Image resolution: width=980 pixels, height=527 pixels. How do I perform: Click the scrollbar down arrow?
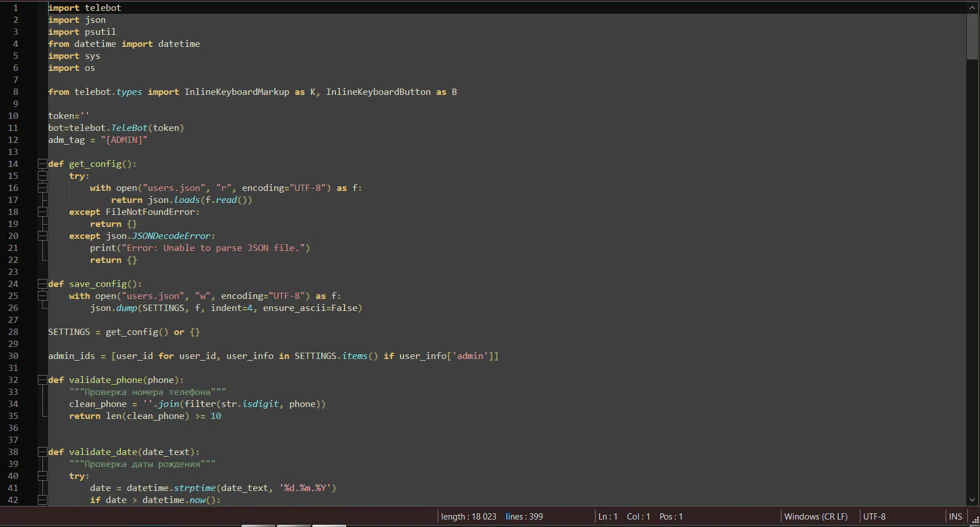972,500
